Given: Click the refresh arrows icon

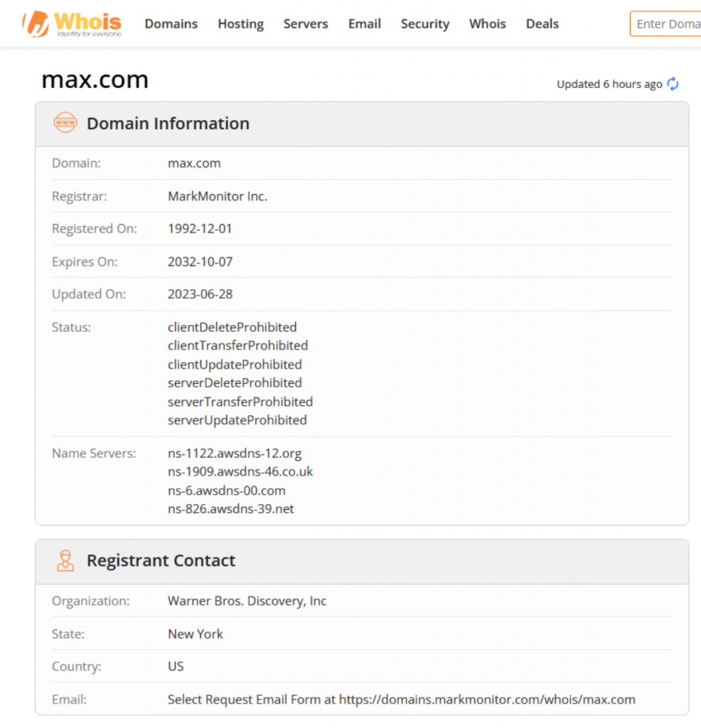Looking at the screenshot, I should click(x=673, y=84).
